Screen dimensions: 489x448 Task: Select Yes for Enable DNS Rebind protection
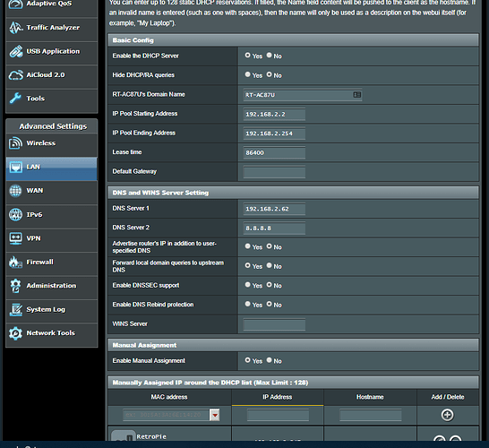[x=247, y=304]
